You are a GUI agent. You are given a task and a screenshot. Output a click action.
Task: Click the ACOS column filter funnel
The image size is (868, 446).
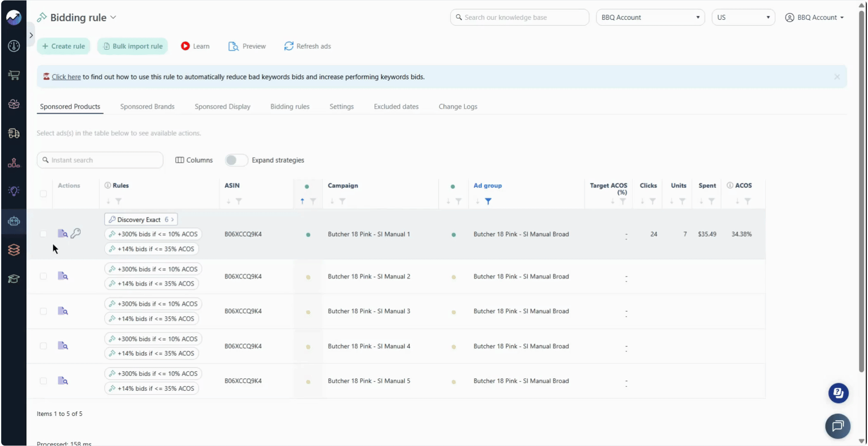point(747,201)
